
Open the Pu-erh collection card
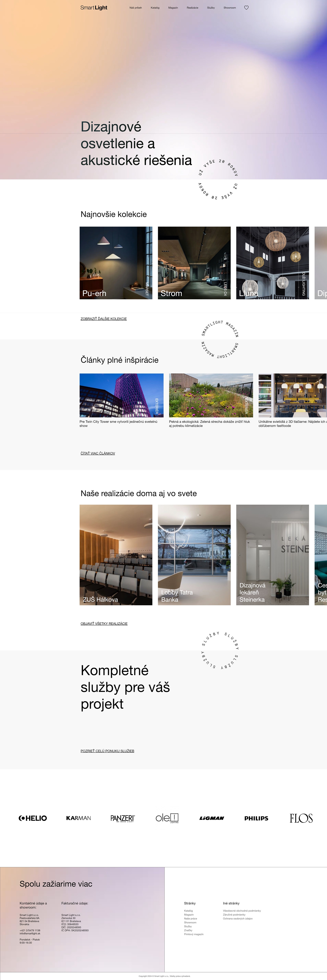[116, 263]
